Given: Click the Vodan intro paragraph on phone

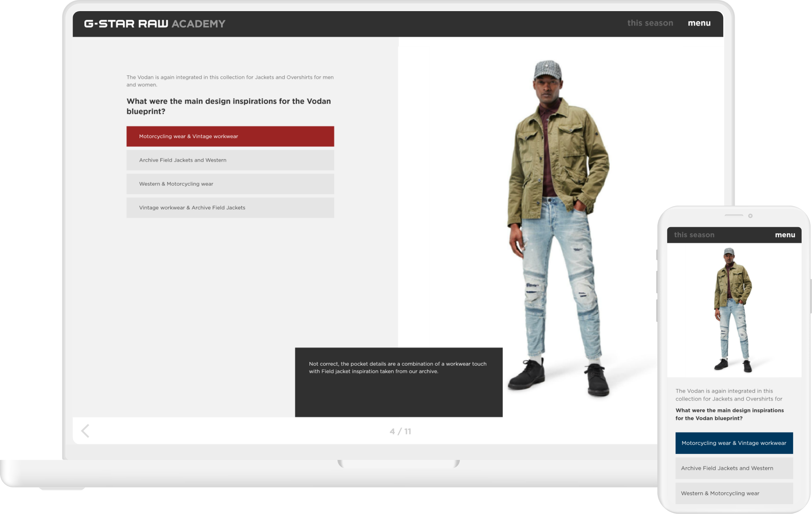Looking at the screenshot, I should 729,395.
